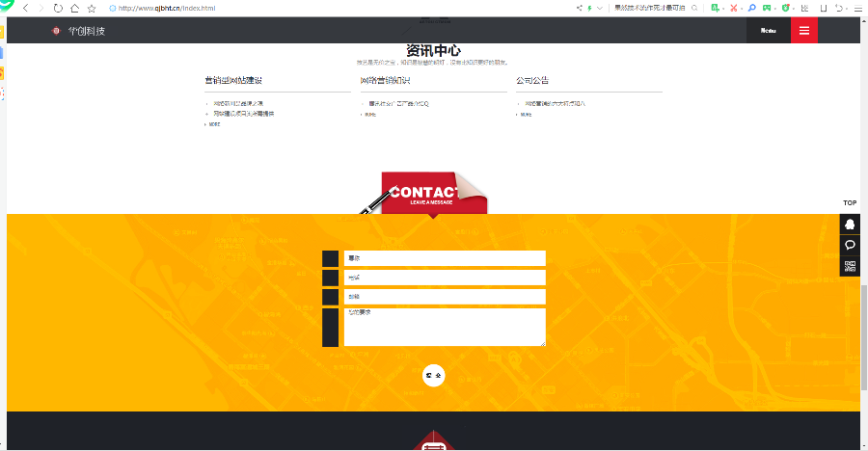Click the browser back arrow
This screenshot has height=451, width=868.
point(25,8)
